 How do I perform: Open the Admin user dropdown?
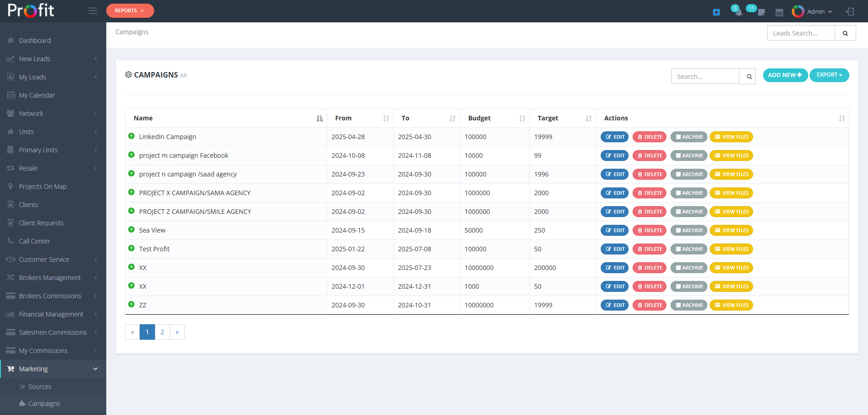[x=816, y=11]
